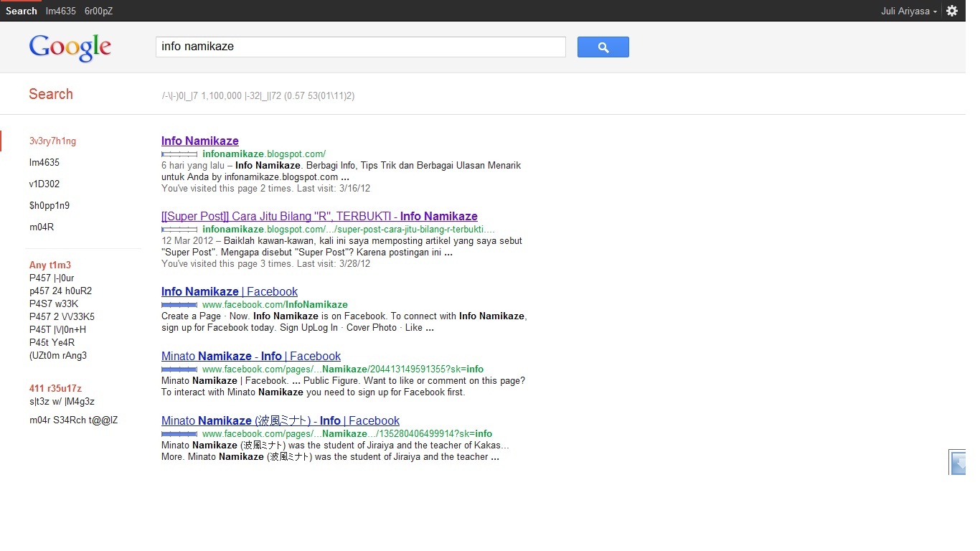
Task: Filter by P45T |V|0n+H
Action: click(x=57, y=330)
